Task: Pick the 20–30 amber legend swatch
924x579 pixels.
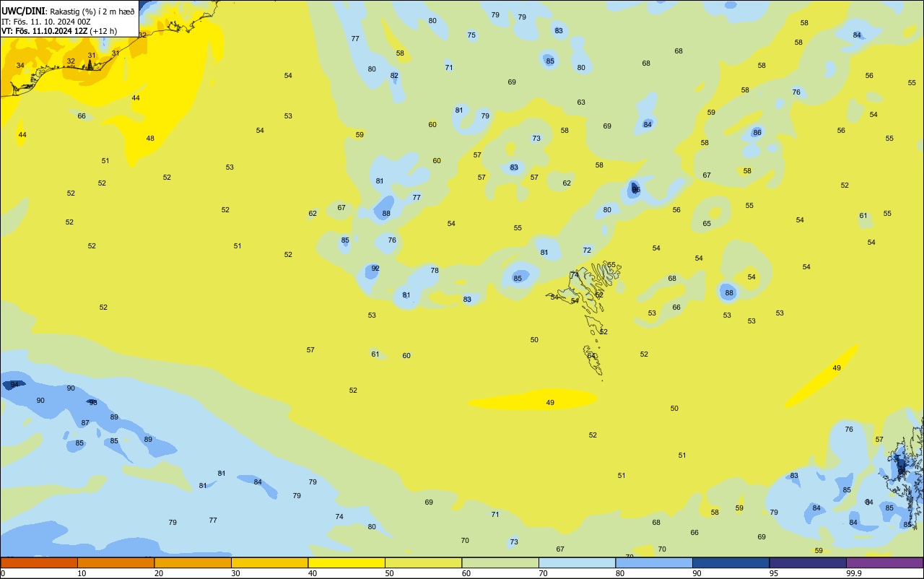Action: point(193,562)
